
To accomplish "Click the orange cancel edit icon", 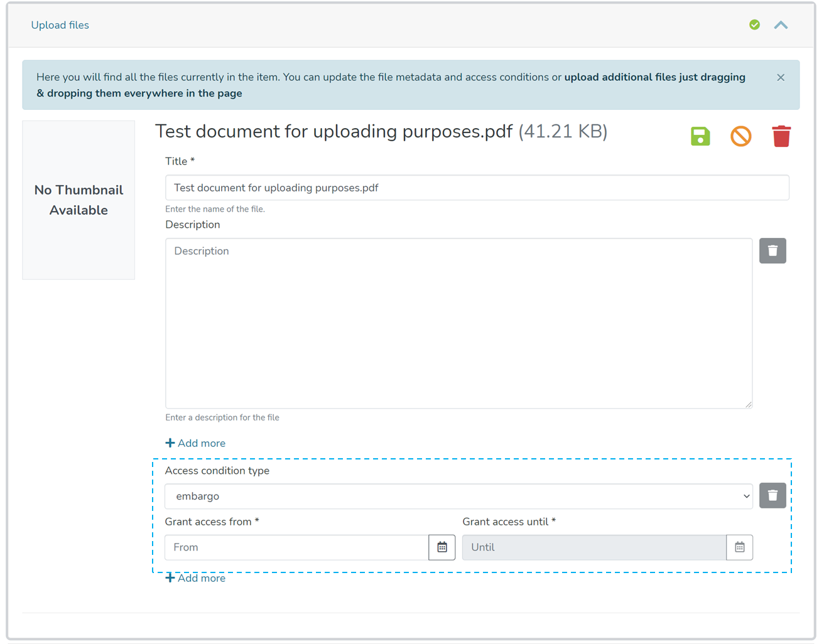I will tap(741, 136).
